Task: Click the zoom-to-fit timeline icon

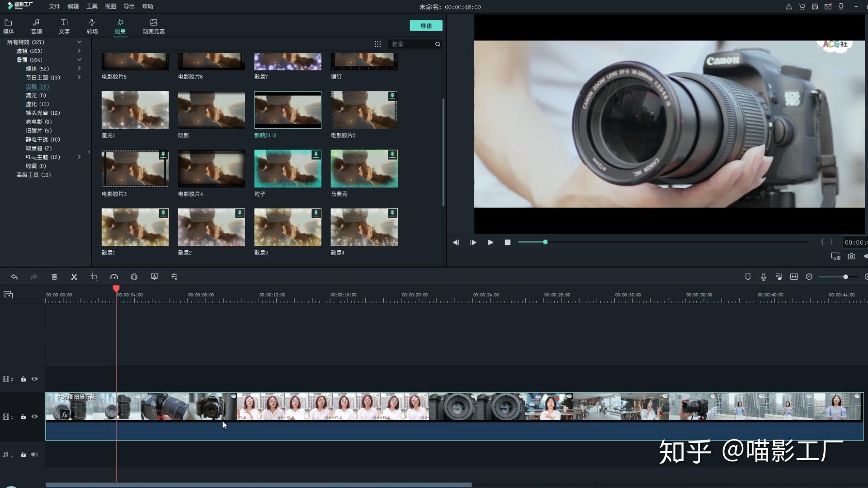Action: pos(794,277)
